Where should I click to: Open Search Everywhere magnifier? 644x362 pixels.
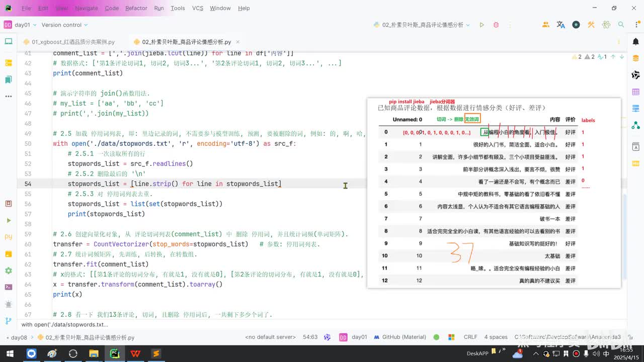(621, 25)
